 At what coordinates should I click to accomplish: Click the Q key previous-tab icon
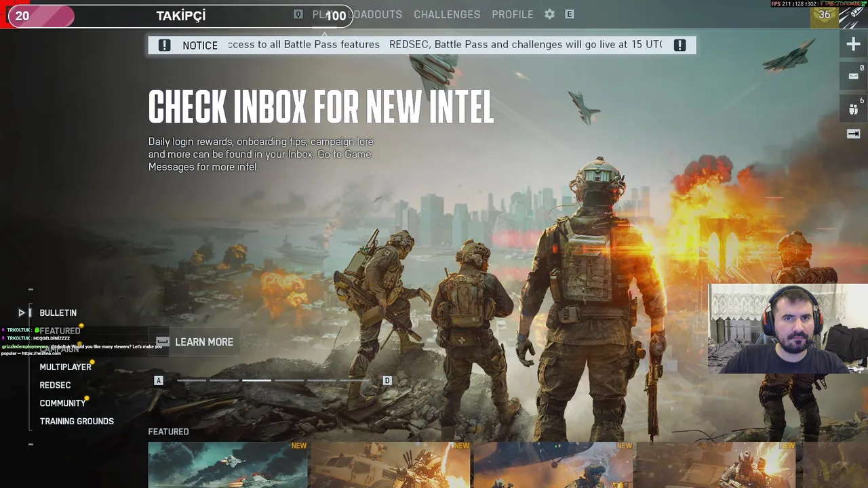pos(298,14)
